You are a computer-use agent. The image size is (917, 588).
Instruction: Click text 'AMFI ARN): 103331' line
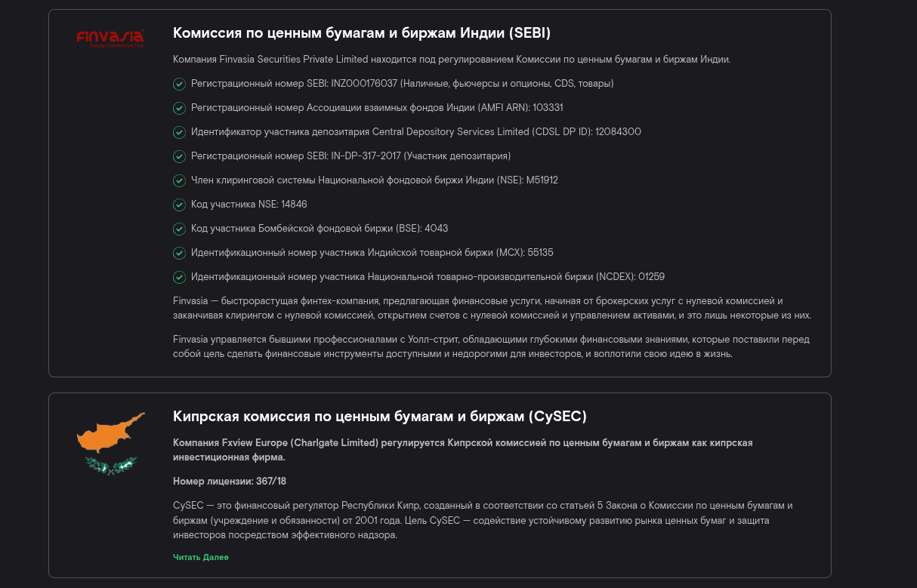377,108
